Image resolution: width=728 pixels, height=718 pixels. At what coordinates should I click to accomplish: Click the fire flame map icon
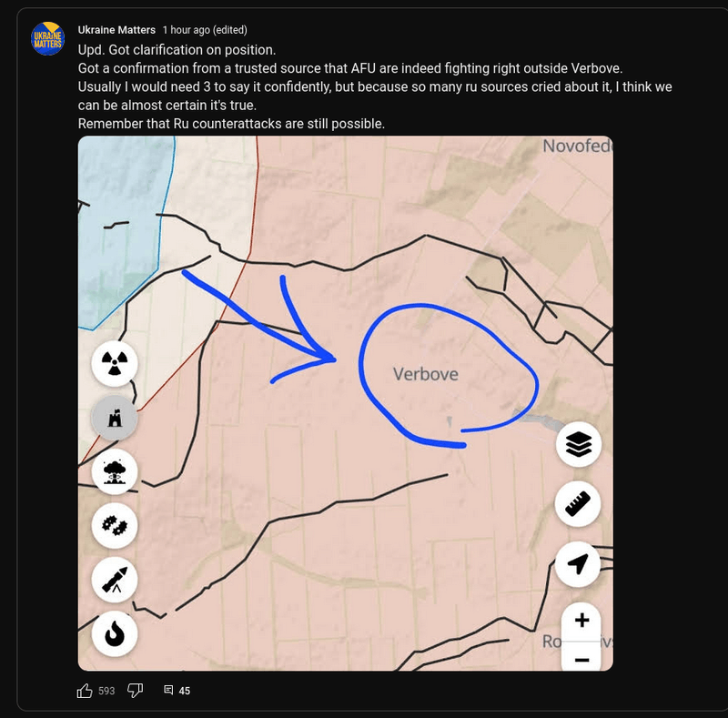(115, 633)
